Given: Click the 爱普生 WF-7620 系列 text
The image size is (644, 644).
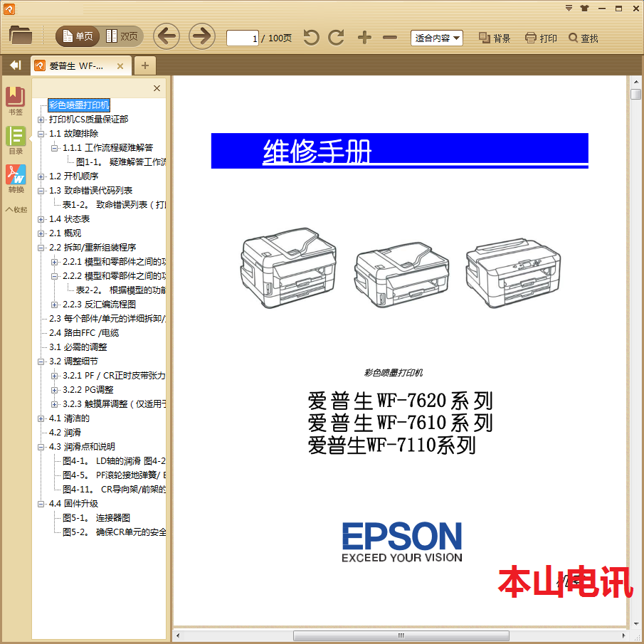Looking at the screenshot, I should pos(400,401).
